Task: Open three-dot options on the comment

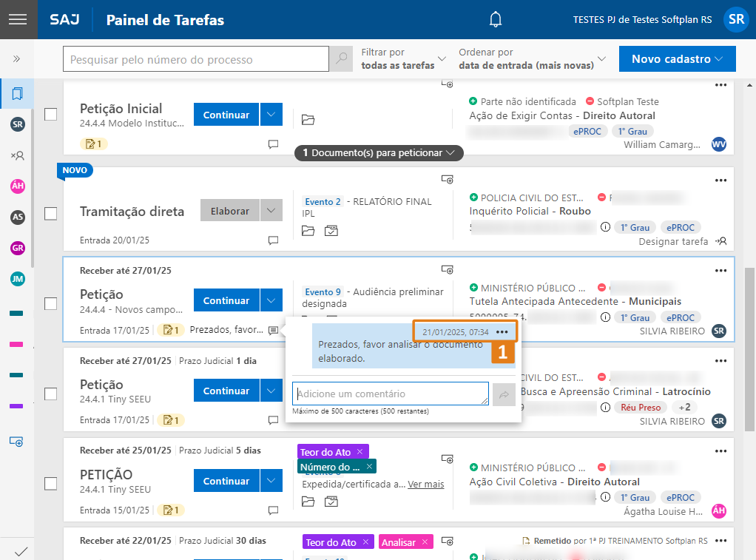Action: 502,332
